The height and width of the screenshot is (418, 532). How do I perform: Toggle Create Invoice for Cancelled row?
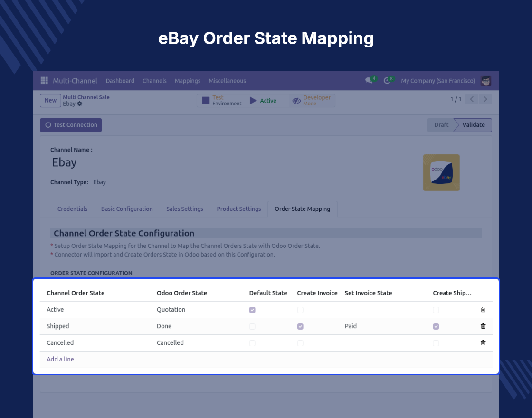[x=300, y=343]
